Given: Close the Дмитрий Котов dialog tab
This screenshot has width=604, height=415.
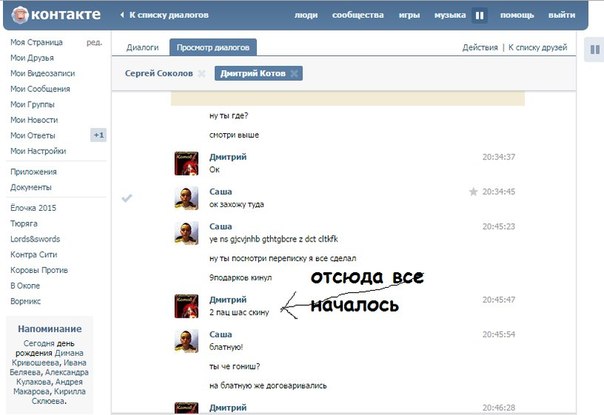Looking at the screenshot, I should pyautogui.click(x=294, y=74).
